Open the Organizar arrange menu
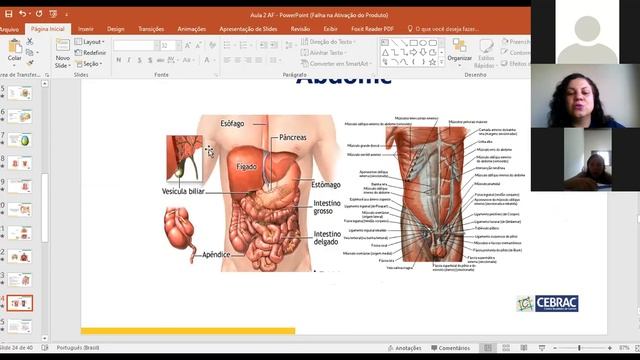Screen dimensions: 640x360 pos(460,51)
